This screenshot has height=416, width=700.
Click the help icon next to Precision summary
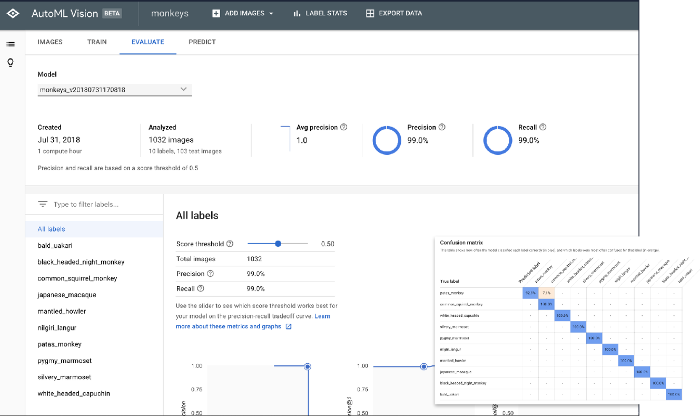click(x=442, y=127)
